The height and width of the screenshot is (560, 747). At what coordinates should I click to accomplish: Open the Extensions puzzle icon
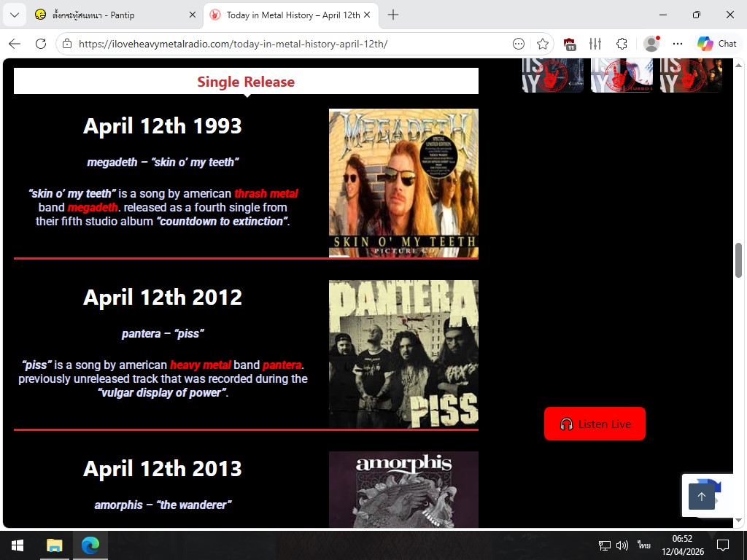pyautogui.click(x=622, y=44)
